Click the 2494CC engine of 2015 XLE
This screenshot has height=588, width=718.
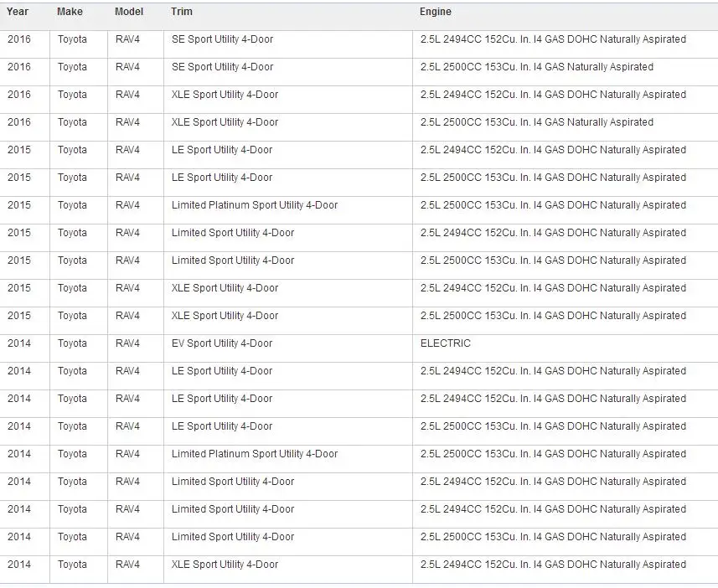(553, 287)
